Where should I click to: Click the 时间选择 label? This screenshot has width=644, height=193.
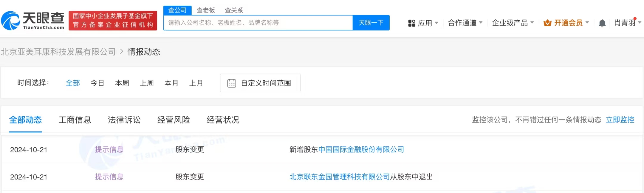pos(33,83)
